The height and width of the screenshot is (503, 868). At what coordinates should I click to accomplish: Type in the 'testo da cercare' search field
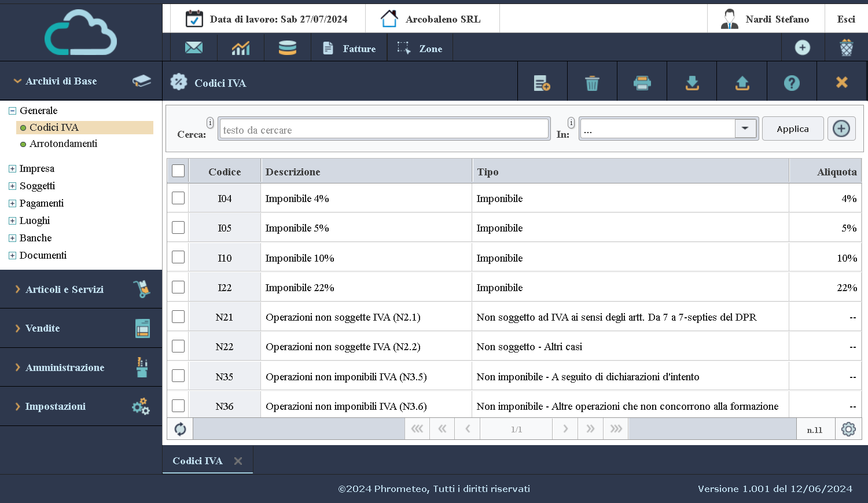(x=384, y=128)
